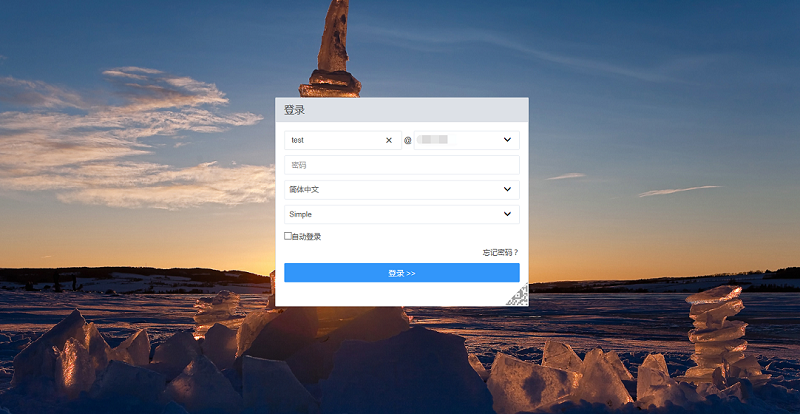This screenshot has height=414, width=800.
Task: Enable the 自动登录 checkbox
Action: click(288, 236)
